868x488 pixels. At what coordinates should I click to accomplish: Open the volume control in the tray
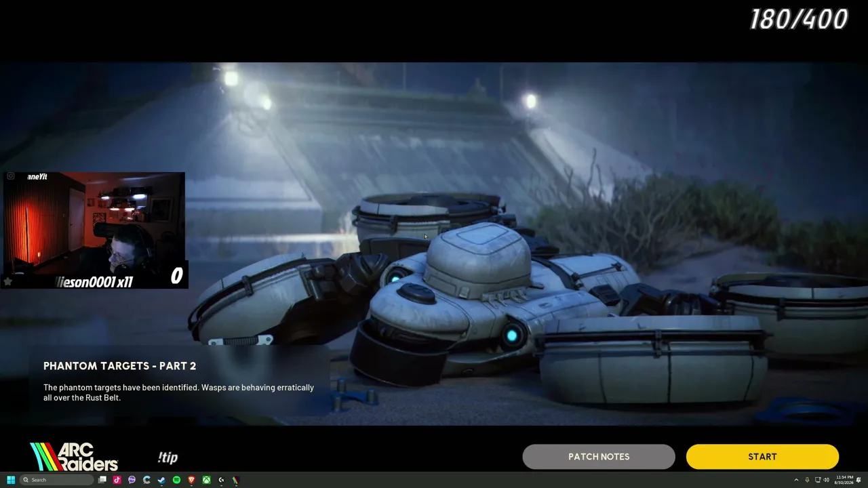[826, 480]
